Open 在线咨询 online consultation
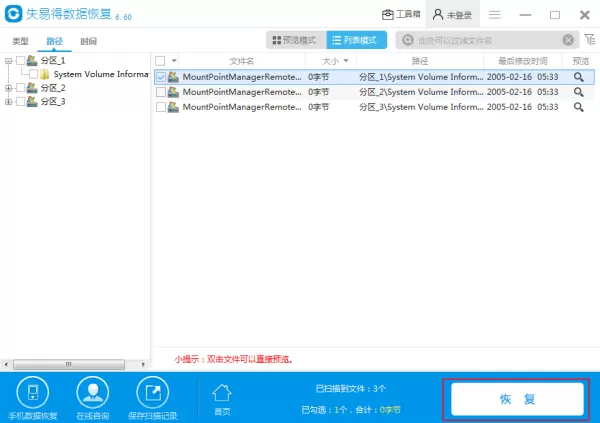This screenshot has height=423, width=600. [93, 392]
